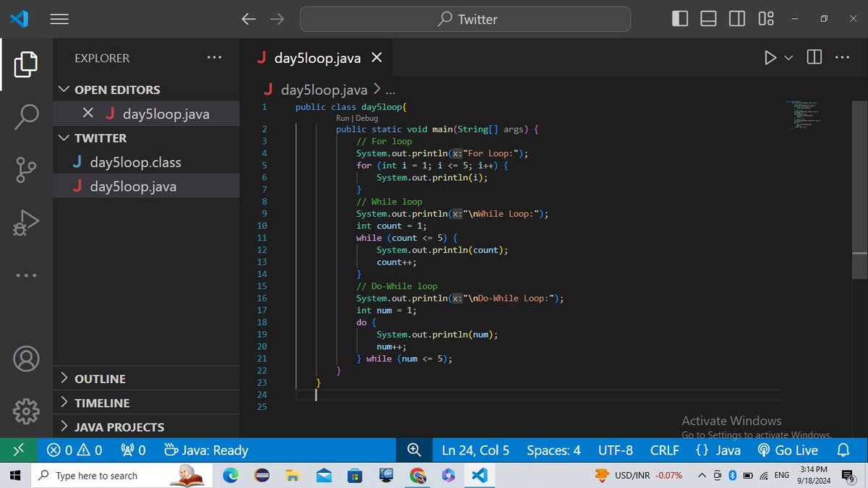Change indentation via Spaces: 4
Image resolution: width=868 pixels, height=488 pixels.
pos(553,450)
